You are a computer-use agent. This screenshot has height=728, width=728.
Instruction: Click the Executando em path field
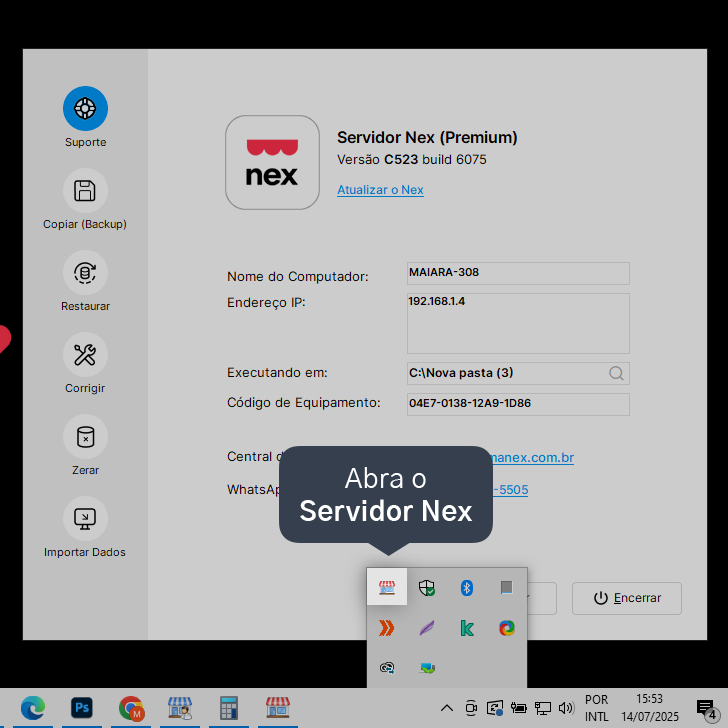[x=518, y=373]
